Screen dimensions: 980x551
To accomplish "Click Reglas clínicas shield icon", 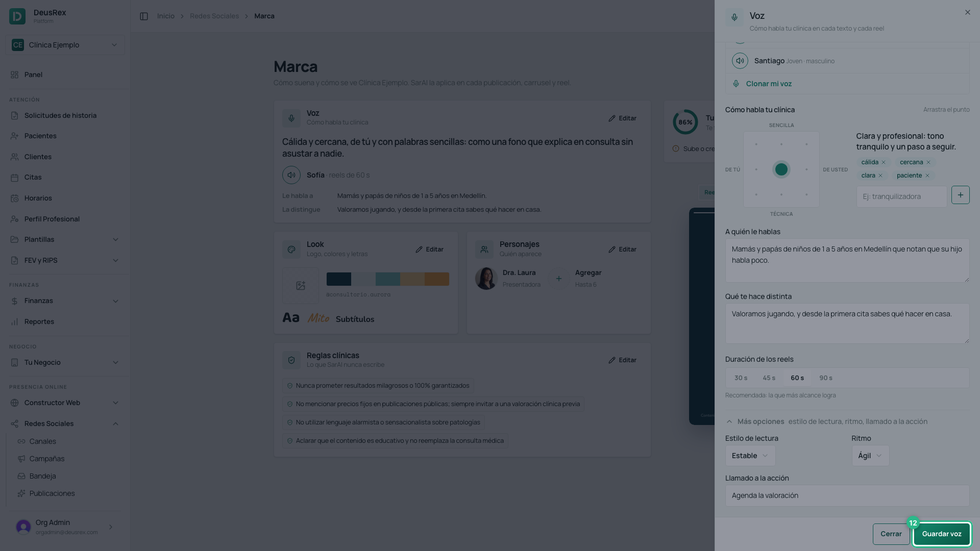I will tap(291, 360).
